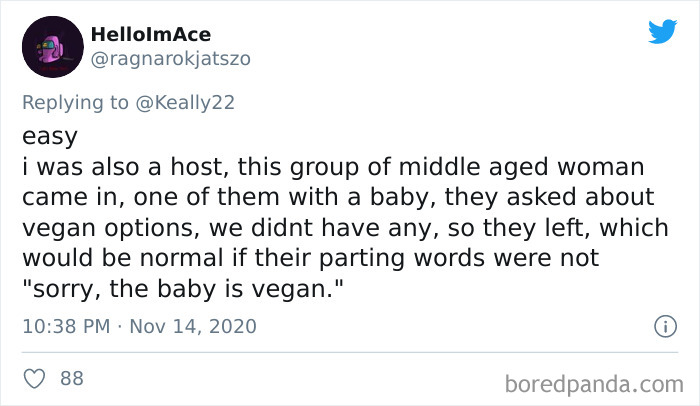
Task: Click the phrase "middle aged woman"
Action: [521, 167]
